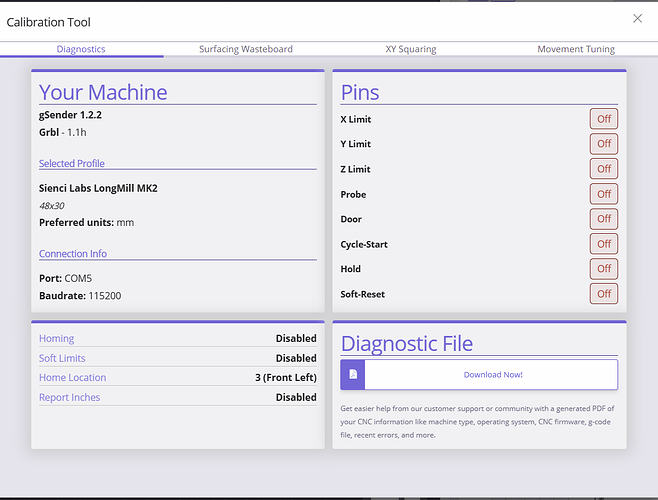This screenshot has width=658, height=500.
Task: Click the X Limit pin label
Action: (356, 119)
